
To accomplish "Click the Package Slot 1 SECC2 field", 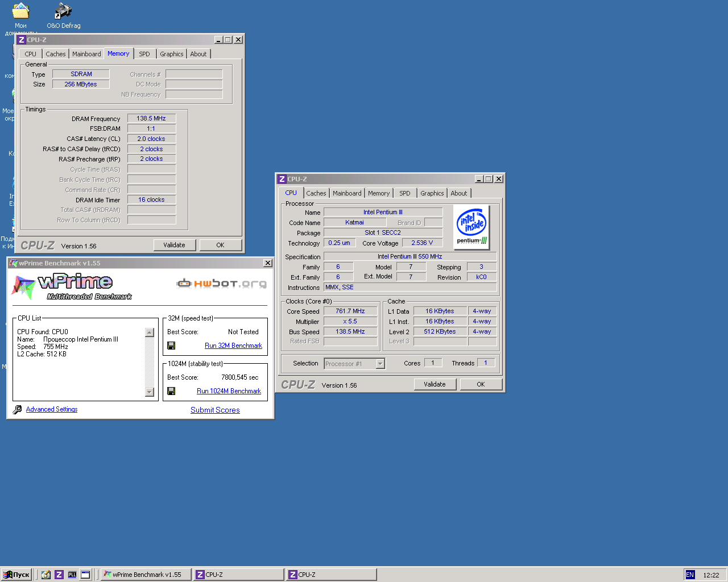I will [x=383, y=232].
